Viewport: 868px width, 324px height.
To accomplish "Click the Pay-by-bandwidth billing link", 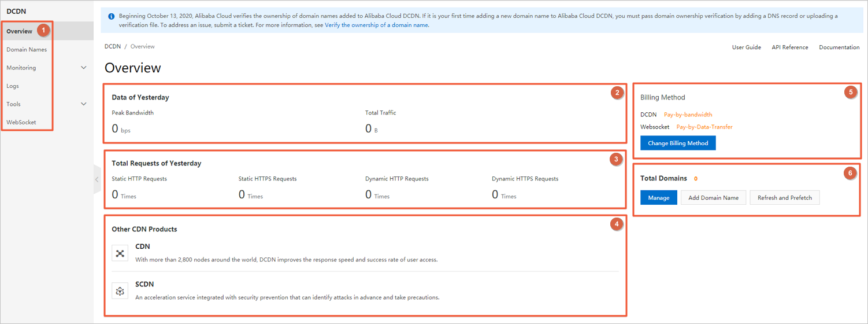I will [x=688, y=115].
